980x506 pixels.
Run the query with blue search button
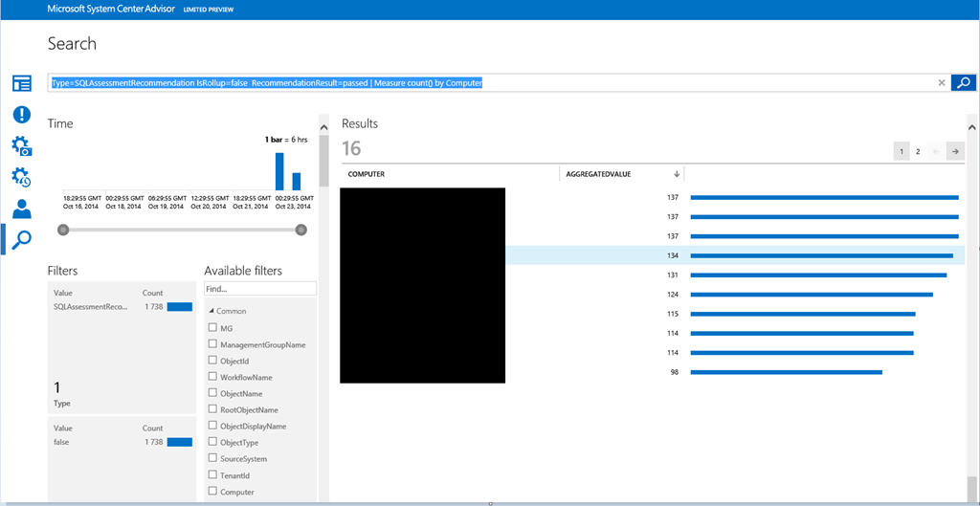click(963, 83)
